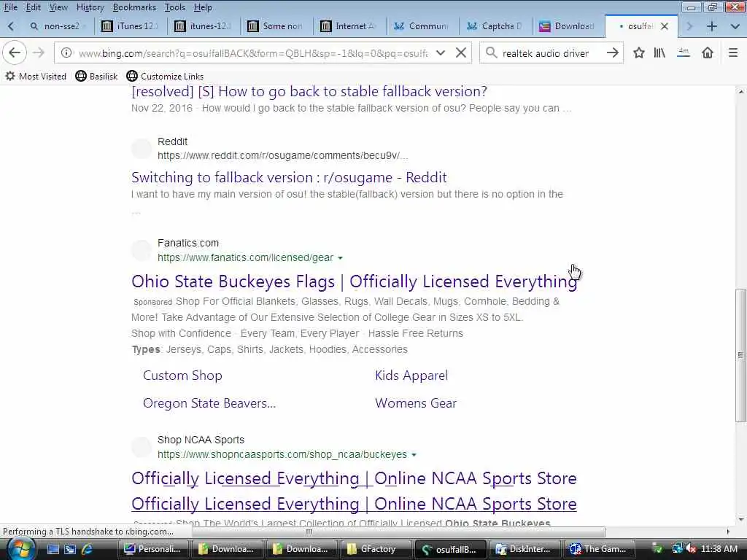Open the Kids Apparel sitelink
The width and height of the screenshot is (747, 560).
coord(411,376)
